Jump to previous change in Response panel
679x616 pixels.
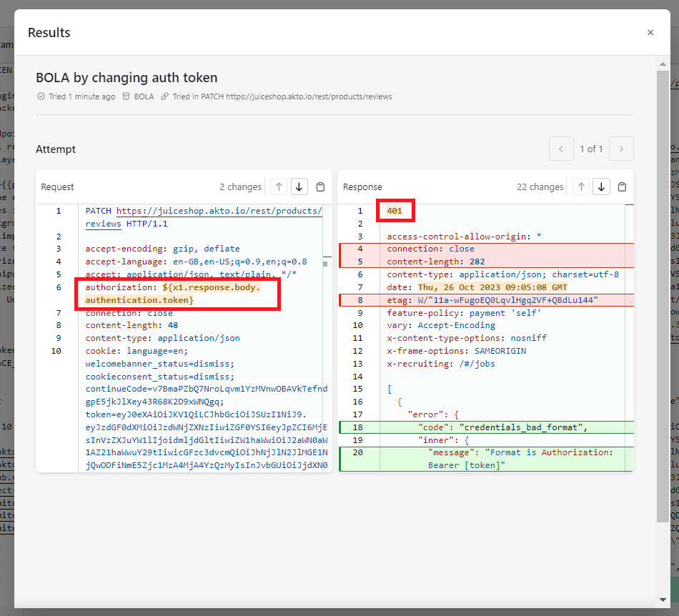click(581, 187)
